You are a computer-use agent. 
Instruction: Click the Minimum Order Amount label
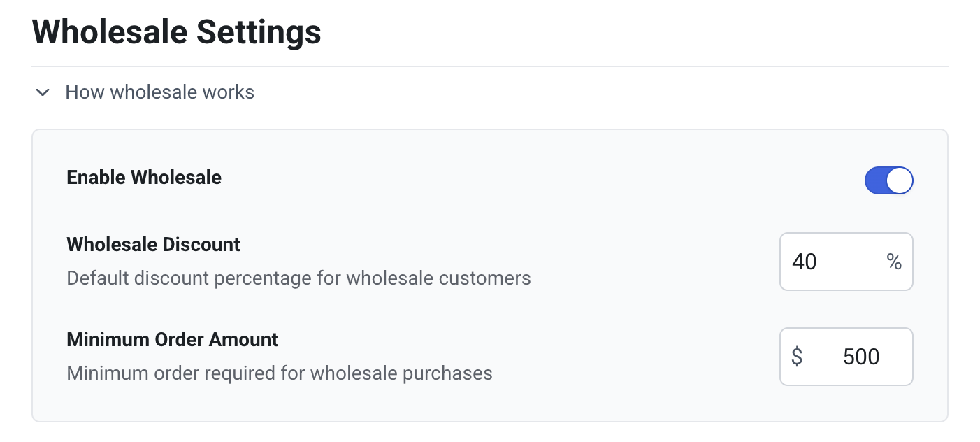(172, 340)
